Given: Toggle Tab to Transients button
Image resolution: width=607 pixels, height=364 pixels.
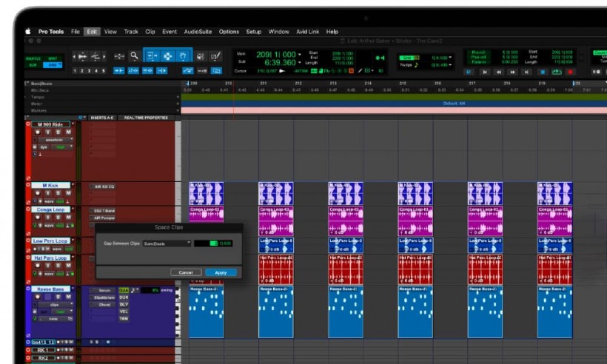Looking at the screenshot, I should click(x=119, y=71).
